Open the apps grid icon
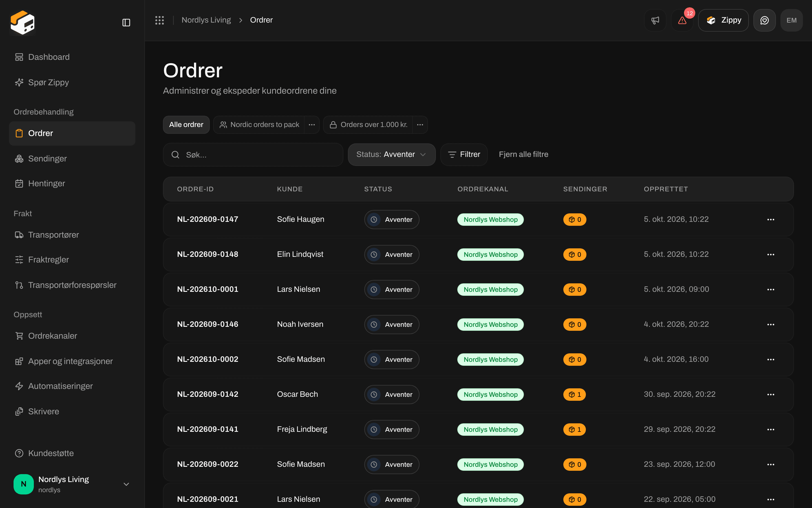812x508 pixels. [x=159, y=20]
